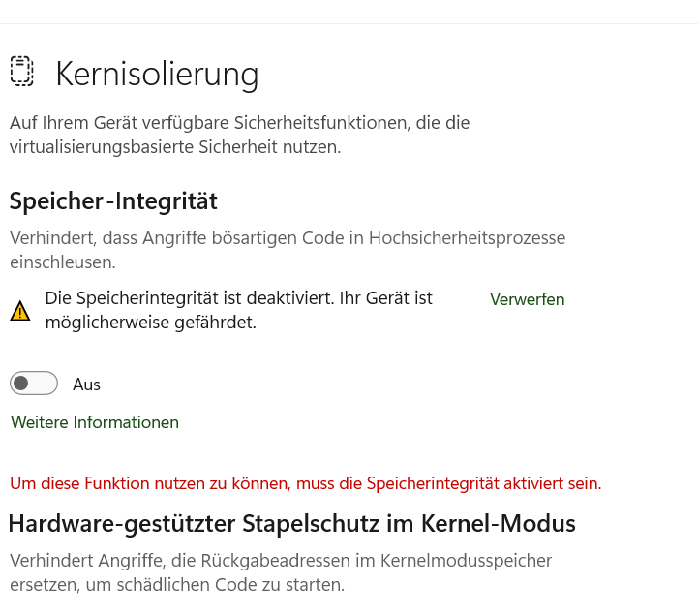
Task: Click the word 'einschleusen' in the description
Action: (x=61, y=262)
